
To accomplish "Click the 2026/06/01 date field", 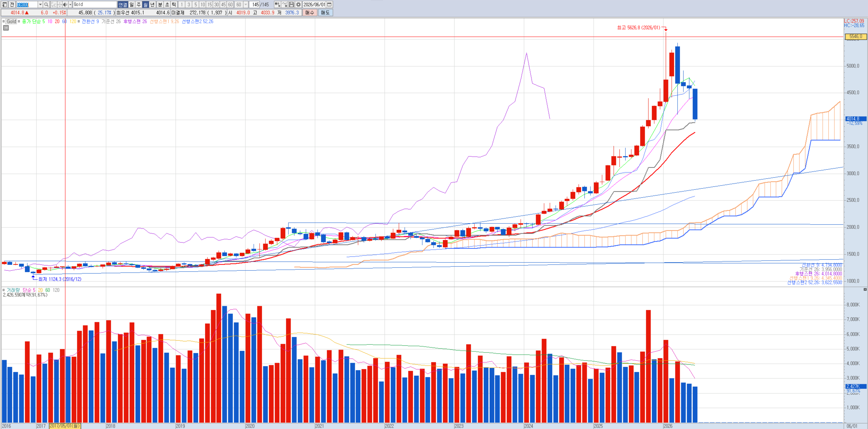I will click(x=314, y=4).
